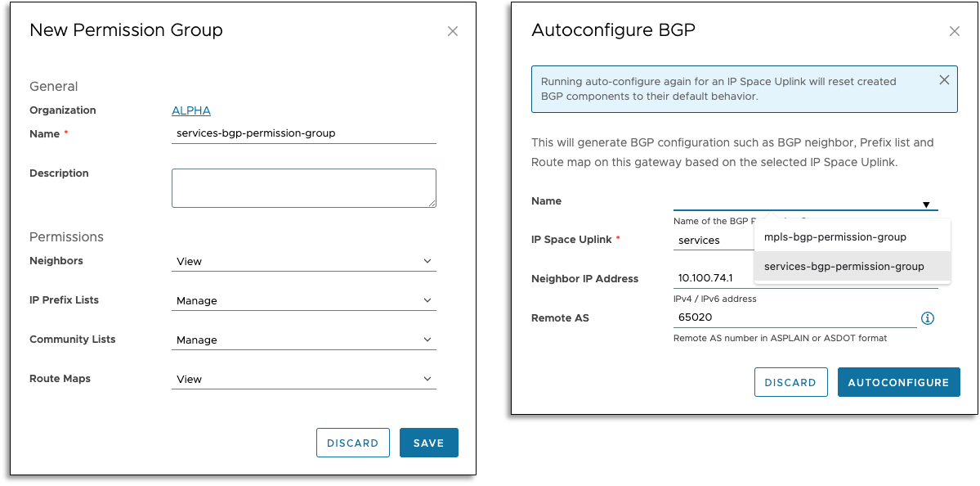Screen dimensions: 980x486
Task: Discard the BGP autoconfiguration
Action: point(790,382)
